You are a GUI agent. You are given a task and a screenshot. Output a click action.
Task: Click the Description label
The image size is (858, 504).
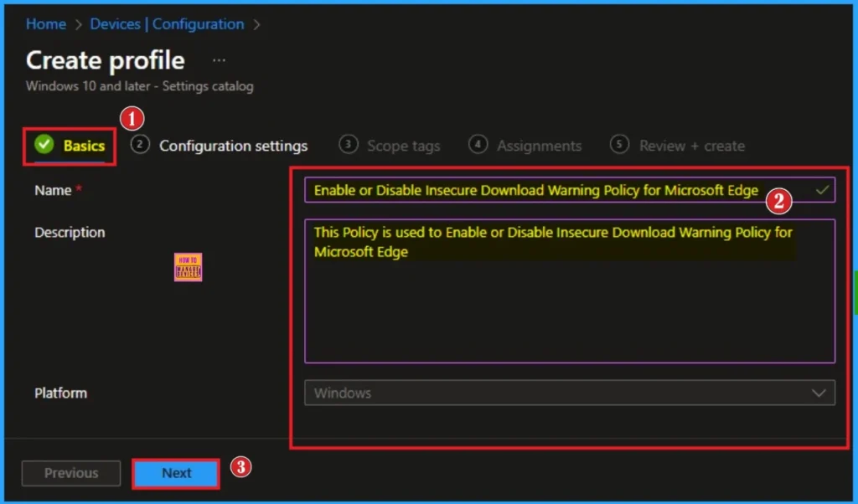click(70, 232)
